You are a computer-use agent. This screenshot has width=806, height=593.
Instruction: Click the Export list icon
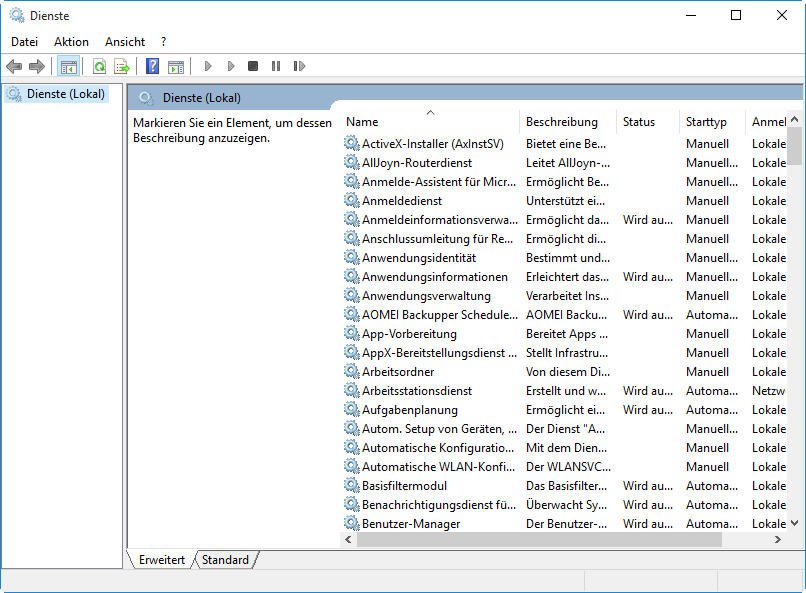tap(122, 66)
